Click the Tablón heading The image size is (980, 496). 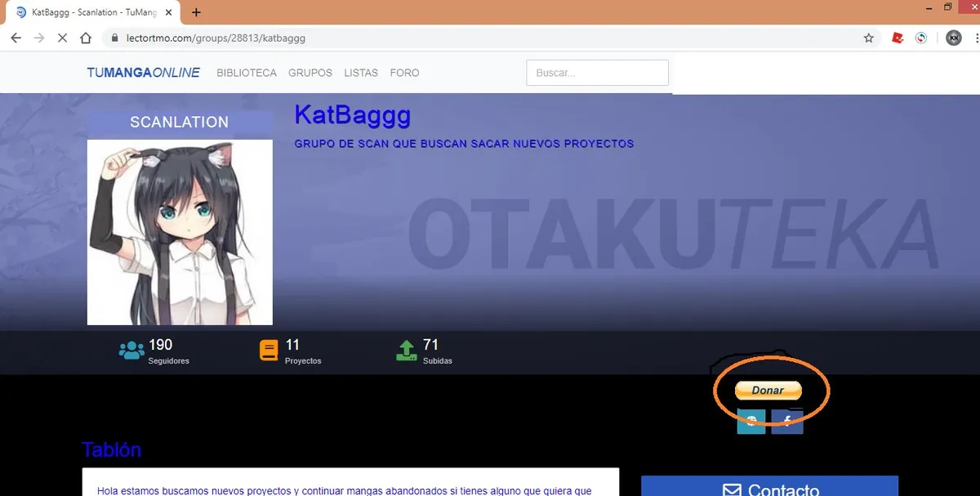[x=112, y=449]
